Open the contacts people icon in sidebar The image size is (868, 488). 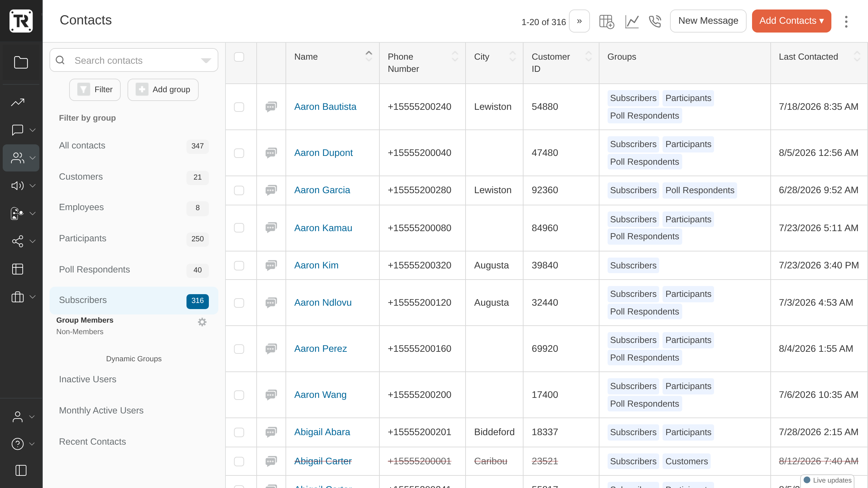coord(18,158)
